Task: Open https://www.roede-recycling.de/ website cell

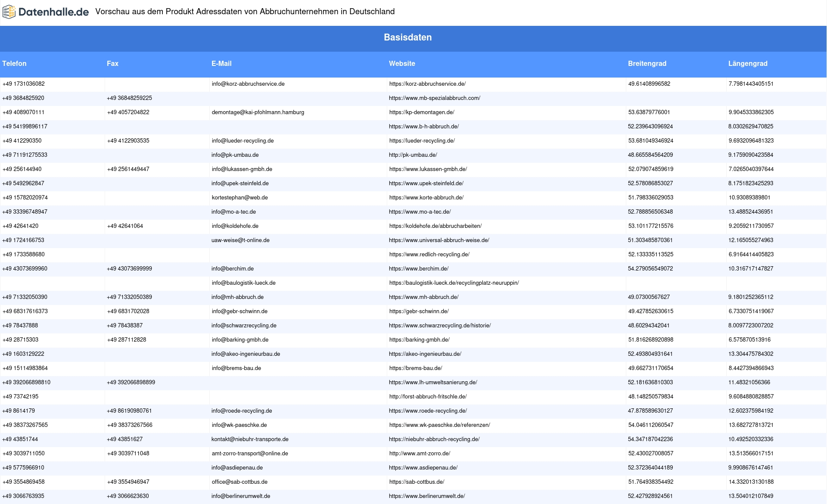Action: 428,411
